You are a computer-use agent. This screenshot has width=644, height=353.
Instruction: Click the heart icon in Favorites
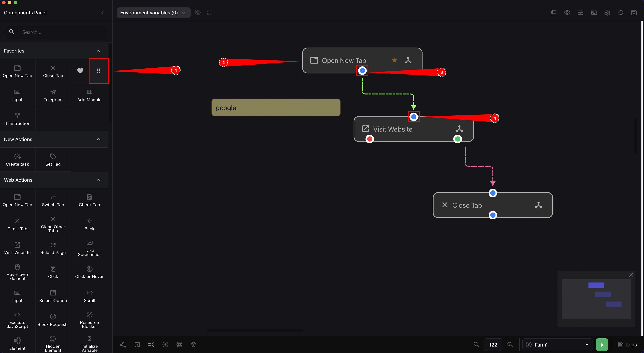[x=80, y=71]
